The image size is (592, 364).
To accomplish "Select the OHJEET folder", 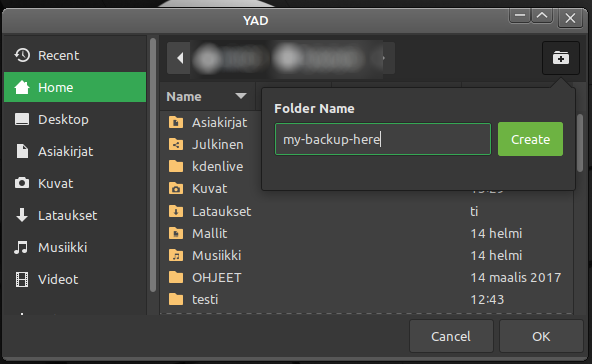I will 366,278.
